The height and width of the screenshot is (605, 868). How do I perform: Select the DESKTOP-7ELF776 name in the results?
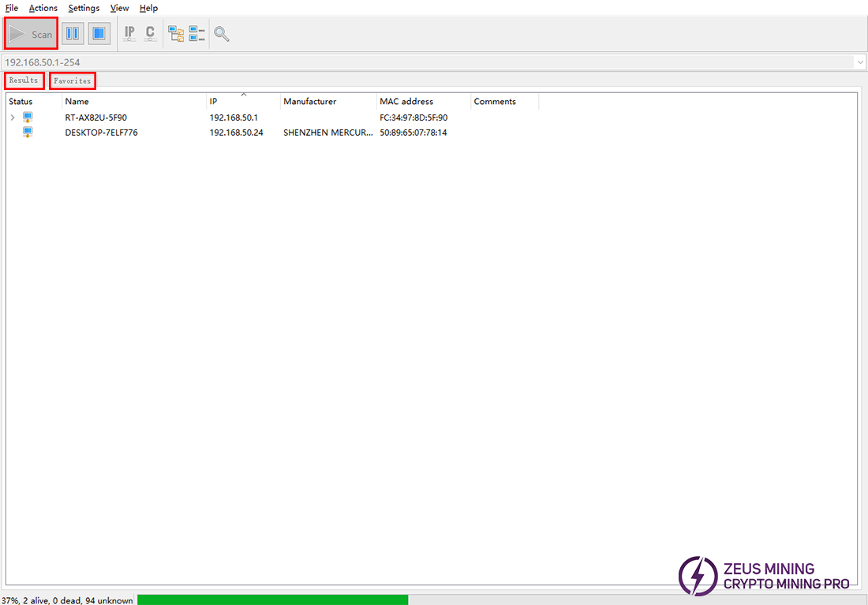pyautogui.click(x=101, y=133)
